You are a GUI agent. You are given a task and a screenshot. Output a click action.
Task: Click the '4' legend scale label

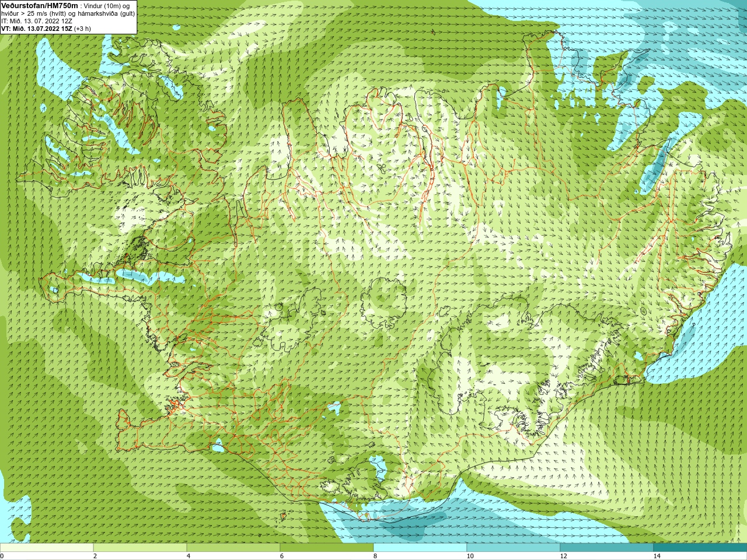(x=189, y=556)
